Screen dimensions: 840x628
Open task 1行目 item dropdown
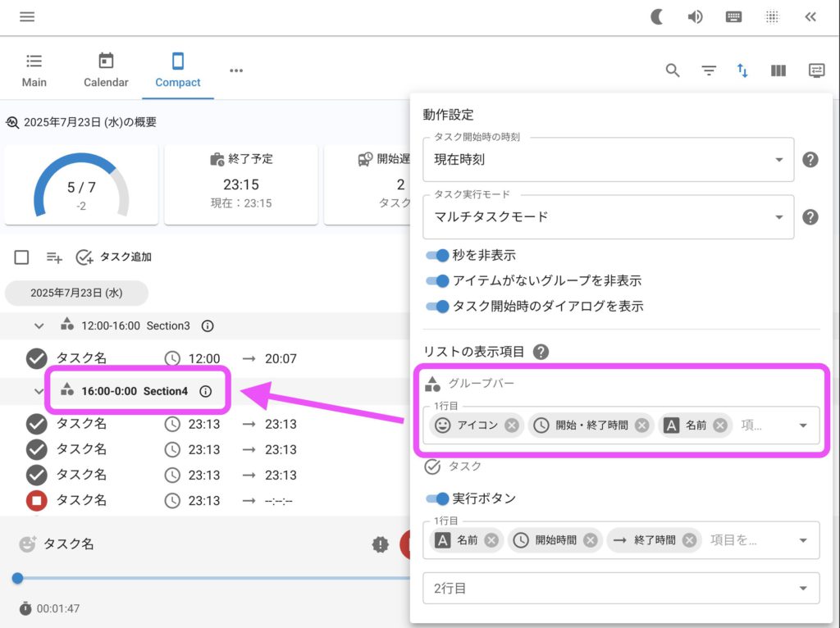point(803,541)
